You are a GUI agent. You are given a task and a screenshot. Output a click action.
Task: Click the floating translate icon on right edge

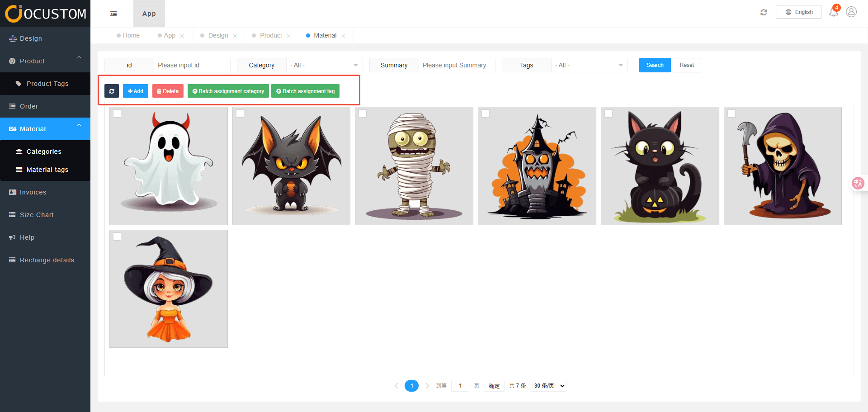tap(858, 183)
